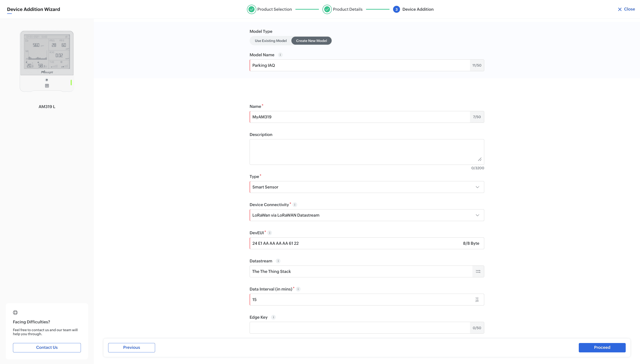
Task: Select the Create New Model option
Action: [311, 40]
